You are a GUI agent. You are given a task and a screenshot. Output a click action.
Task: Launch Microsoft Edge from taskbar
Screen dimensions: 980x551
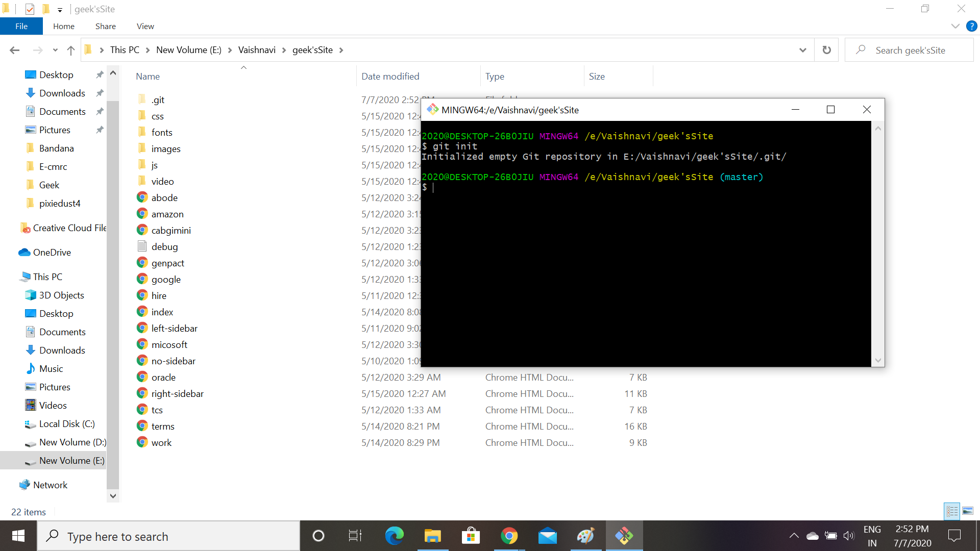click(x=394, y=536)
